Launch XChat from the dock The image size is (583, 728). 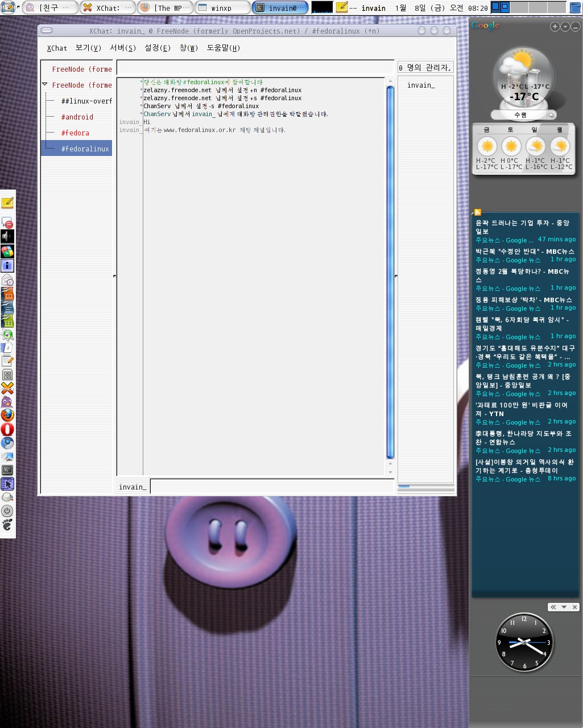[x=7, y=388]
